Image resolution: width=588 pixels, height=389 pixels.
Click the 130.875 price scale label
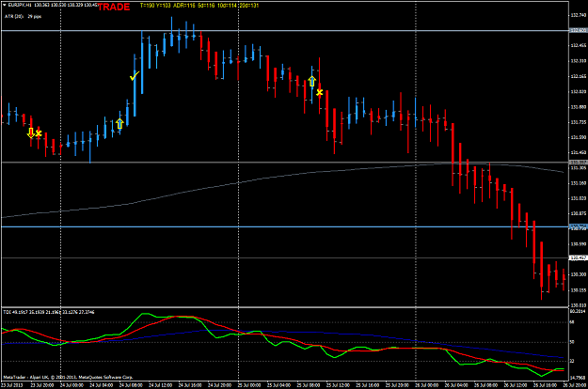click(579, 213)
